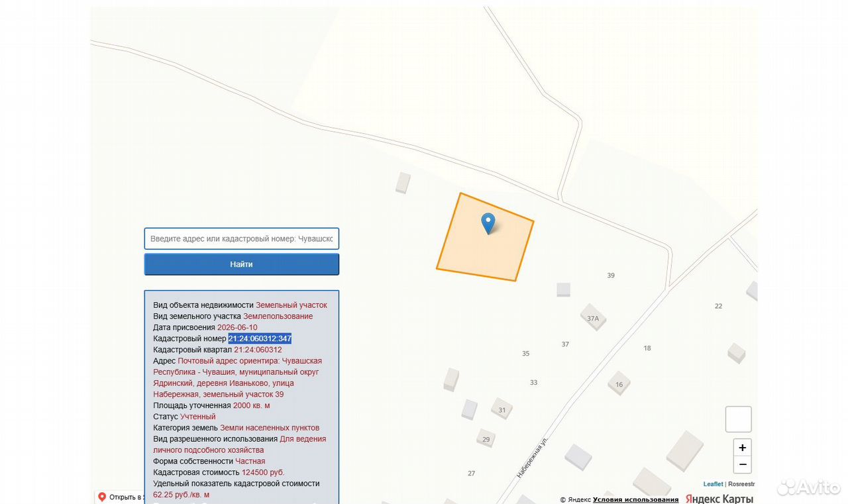The width and height of the screenshot is (848, 504).
Task: Click the unit value '62.25 руб./кв. м'
Action: (182, 495)
